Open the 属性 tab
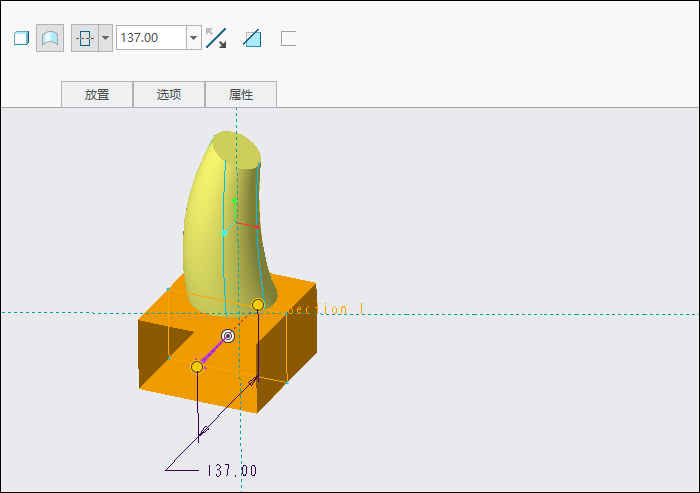The width and height of the screenshot is (700, 493). [x=241, y=94]
